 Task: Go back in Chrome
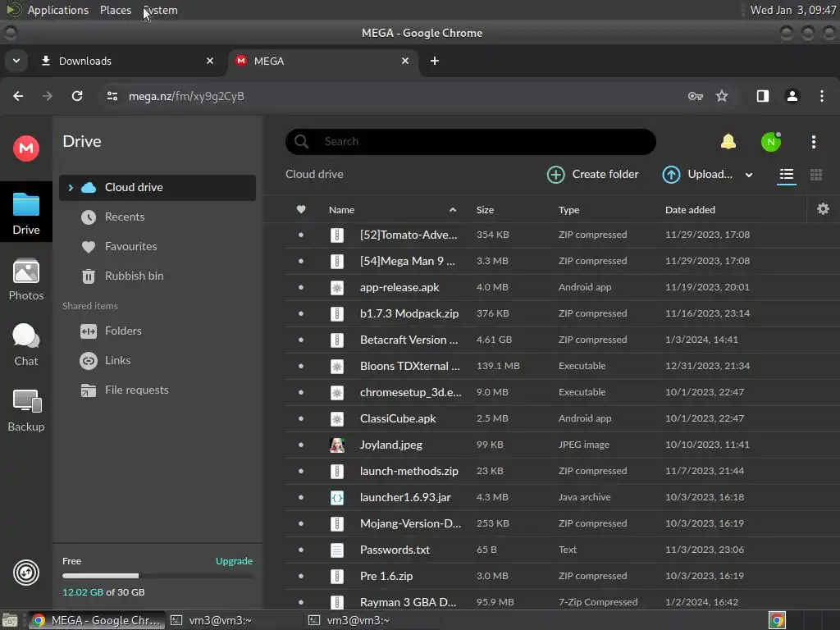[x=18, y=96]
